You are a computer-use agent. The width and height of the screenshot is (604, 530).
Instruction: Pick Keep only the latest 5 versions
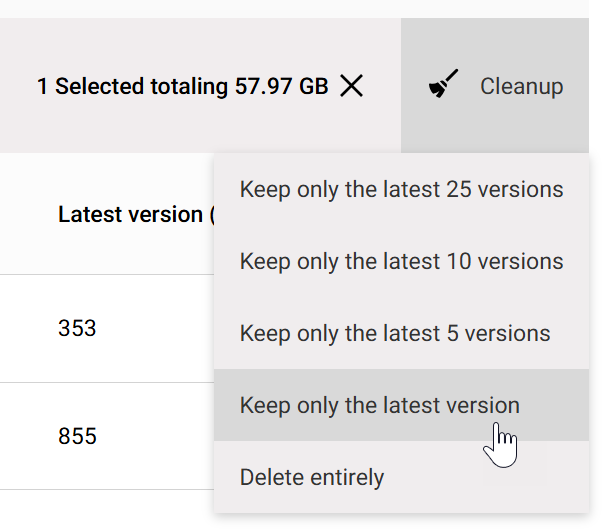coord(395,334)
